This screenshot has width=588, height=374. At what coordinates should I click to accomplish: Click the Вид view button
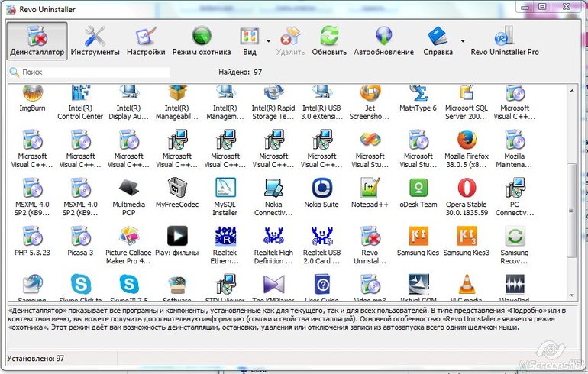(x=250, y=40)
